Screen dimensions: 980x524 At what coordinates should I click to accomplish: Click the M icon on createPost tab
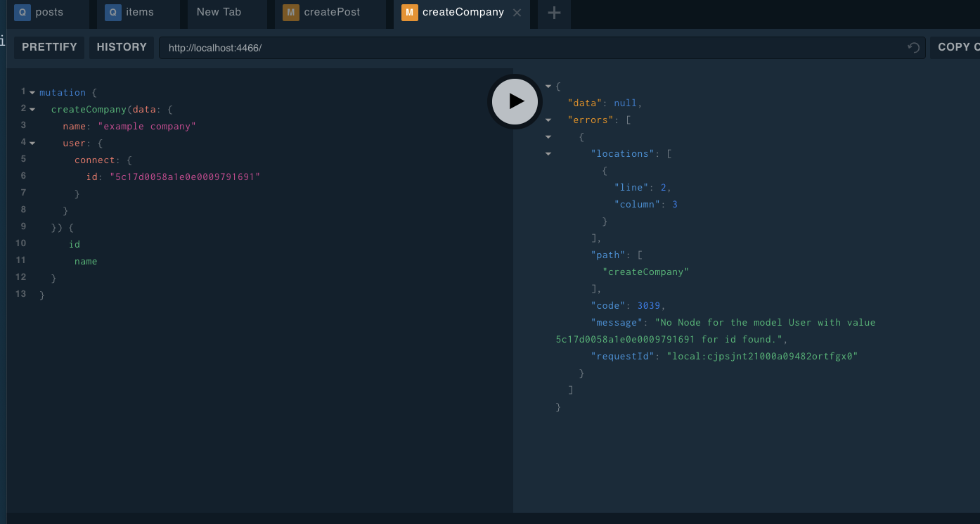pyautogui.click(x=290, y=13)
